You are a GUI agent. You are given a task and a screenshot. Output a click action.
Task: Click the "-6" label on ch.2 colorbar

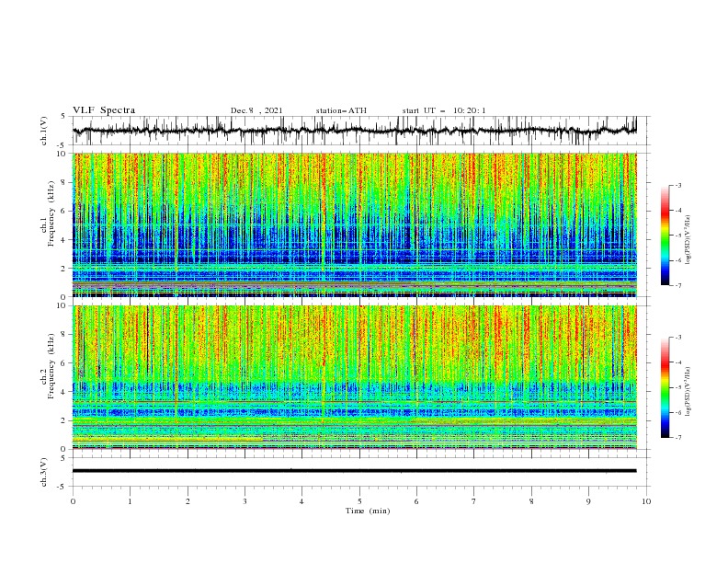[x=677, y=412]
